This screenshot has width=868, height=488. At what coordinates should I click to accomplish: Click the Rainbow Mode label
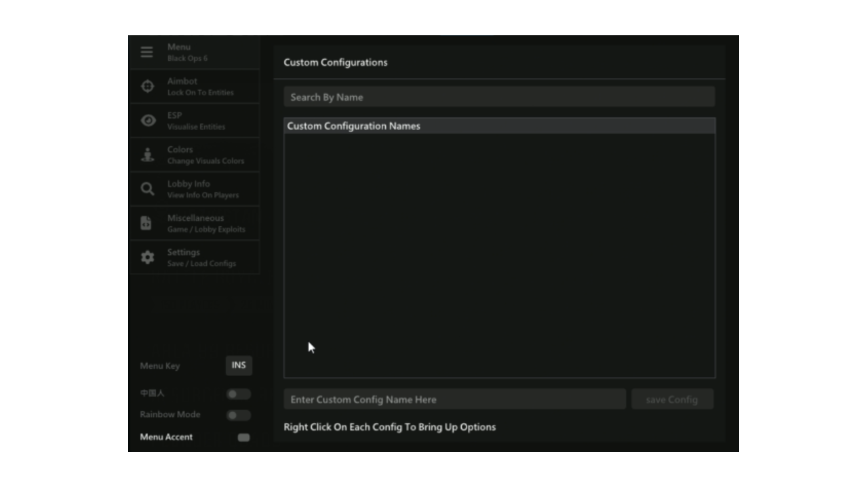[x=170, y=414]
